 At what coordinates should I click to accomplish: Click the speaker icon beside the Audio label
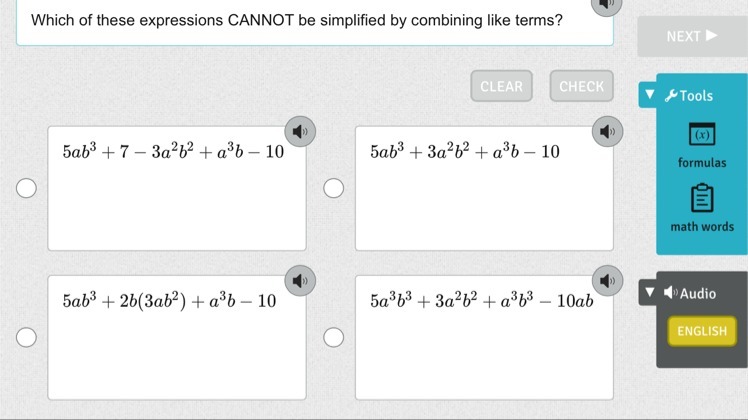pos(671,293)
